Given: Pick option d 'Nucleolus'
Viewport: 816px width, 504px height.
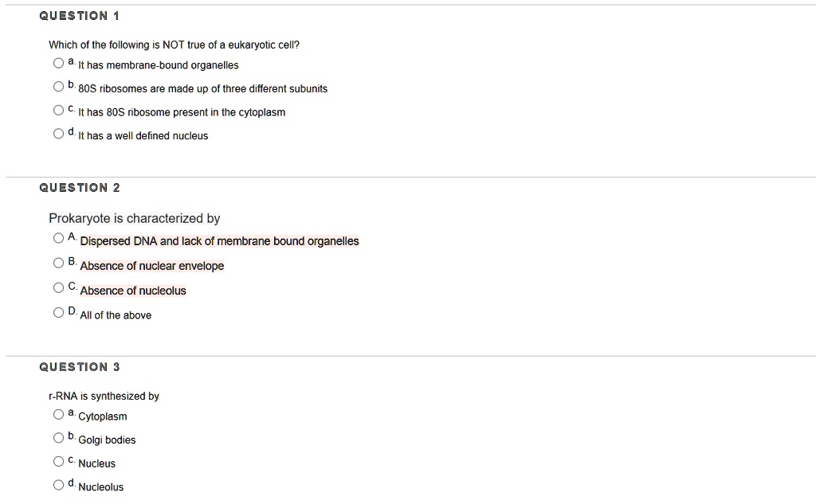Looking at the screenshot, I should (x=58, y=485).
